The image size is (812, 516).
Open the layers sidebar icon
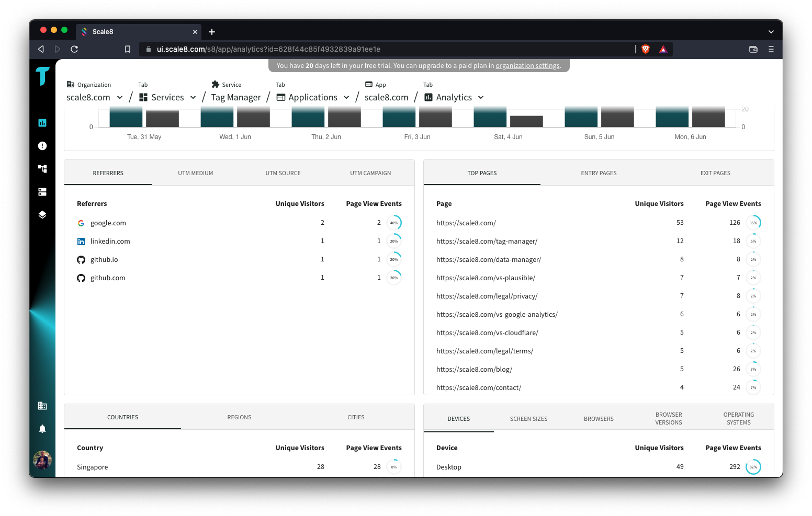pos(42,215)
